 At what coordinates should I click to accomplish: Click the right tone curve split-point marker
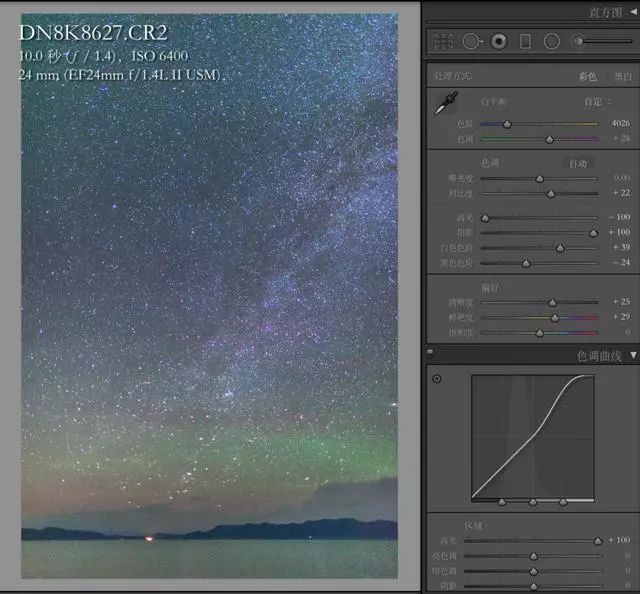(x=563, y=502)
